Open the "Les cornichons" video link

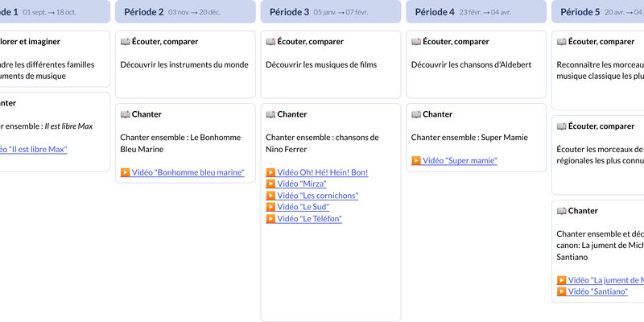point(317,196)
